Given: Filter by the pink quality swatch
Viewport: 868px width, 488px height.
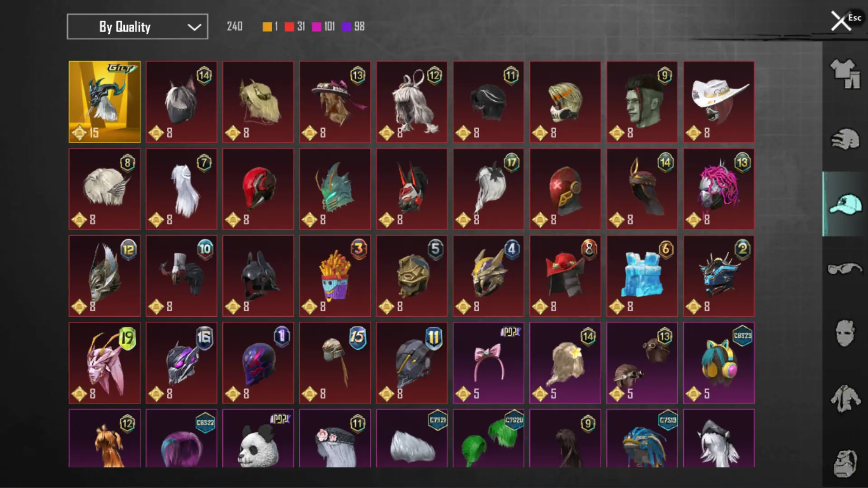Looking at the screenshot, I should click(316, 27).
